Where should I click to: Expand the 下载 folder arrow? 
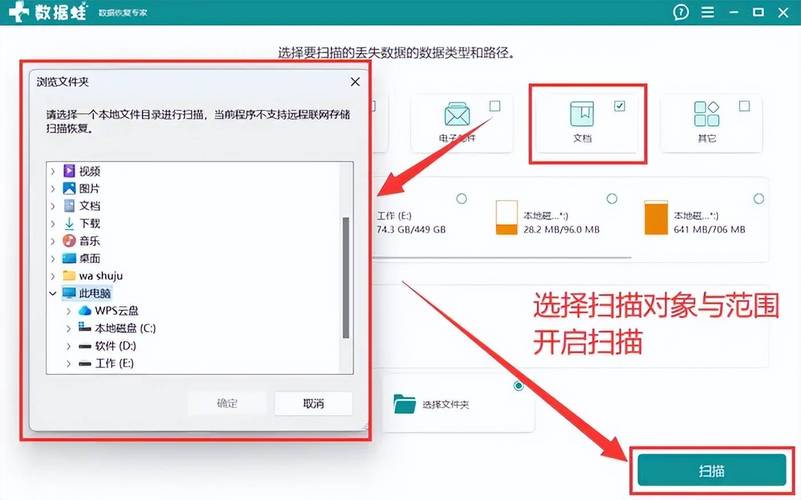53,223
